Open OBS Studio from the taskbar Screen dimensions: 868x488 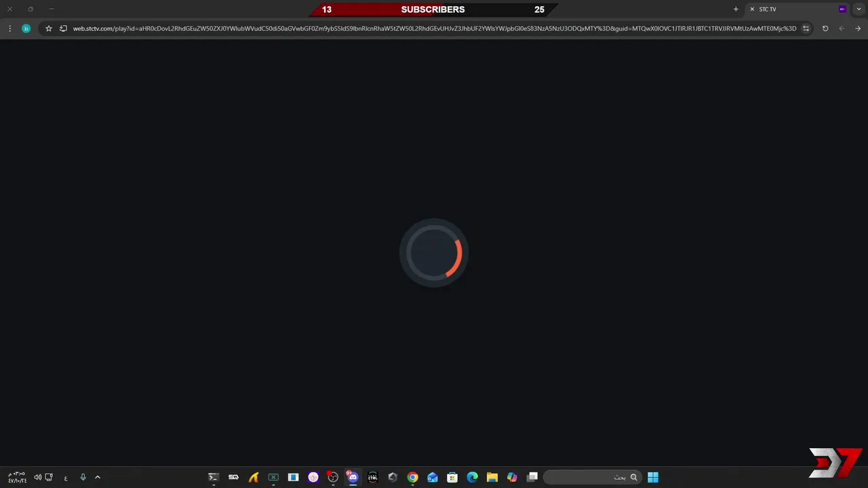pyautogui.click(x=332, y=477)
